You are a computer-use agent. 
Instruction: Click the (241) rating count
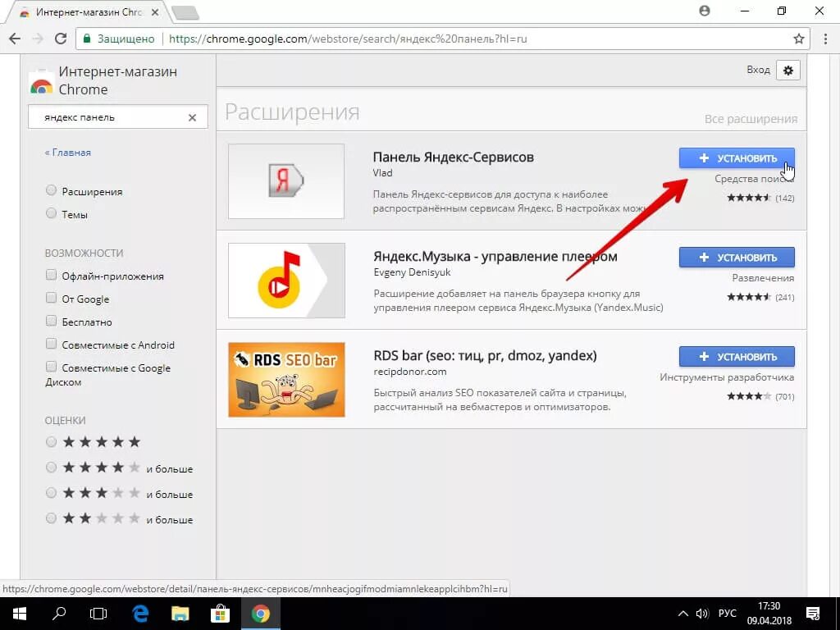(784, 297)
